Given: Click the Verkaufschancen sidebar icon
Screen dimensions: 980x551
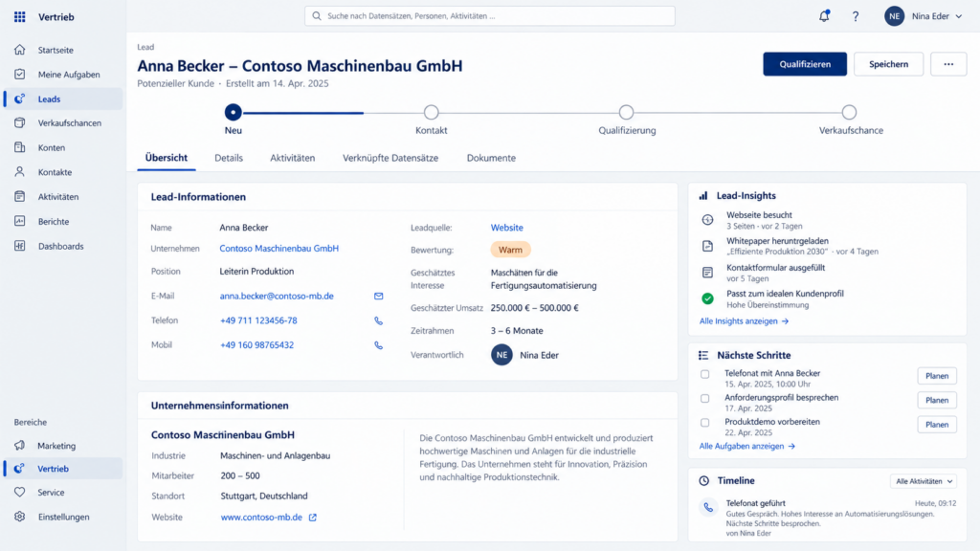Looking at the screenshot, I should (20, 123).
